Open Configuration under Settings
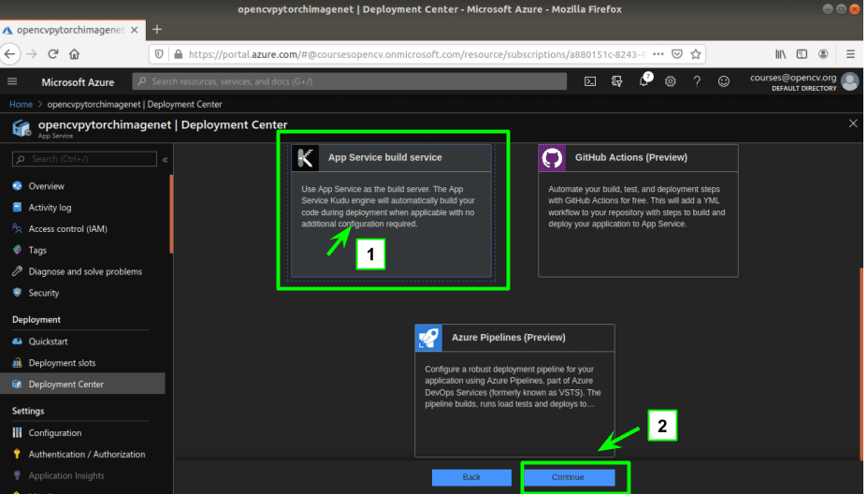The height and width of the screenshot is (494, 868). 55,432
